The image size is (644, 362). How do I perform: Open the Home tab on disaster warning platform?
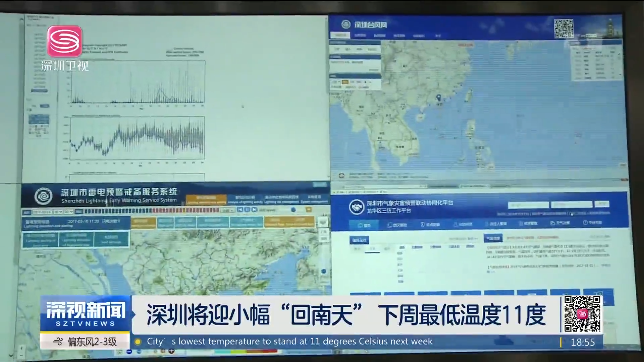coord(364,225)
